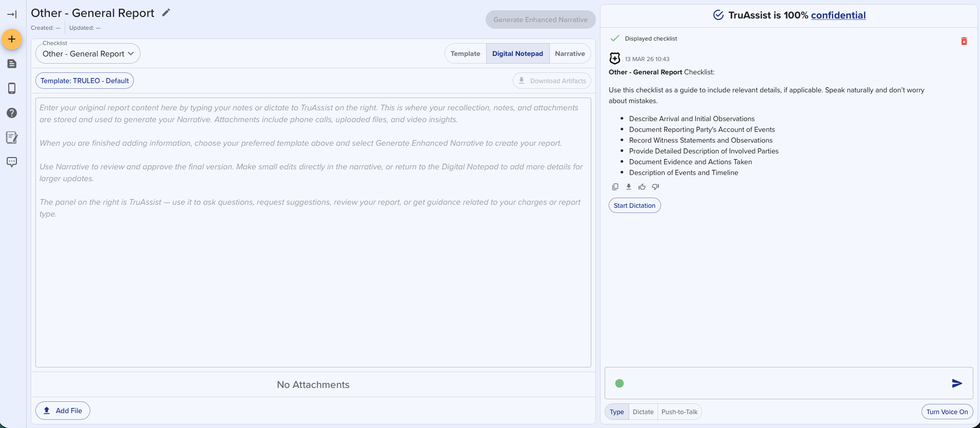980x428 pixels.
Task: Click the pencil icon to rename report
Action: tap(166, 13)
